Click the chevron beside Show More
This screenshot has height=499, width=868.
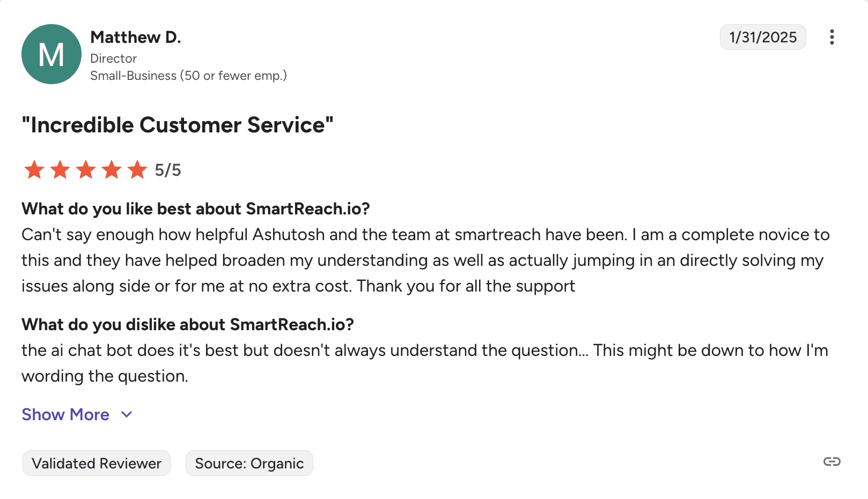[x=127, y=414]
